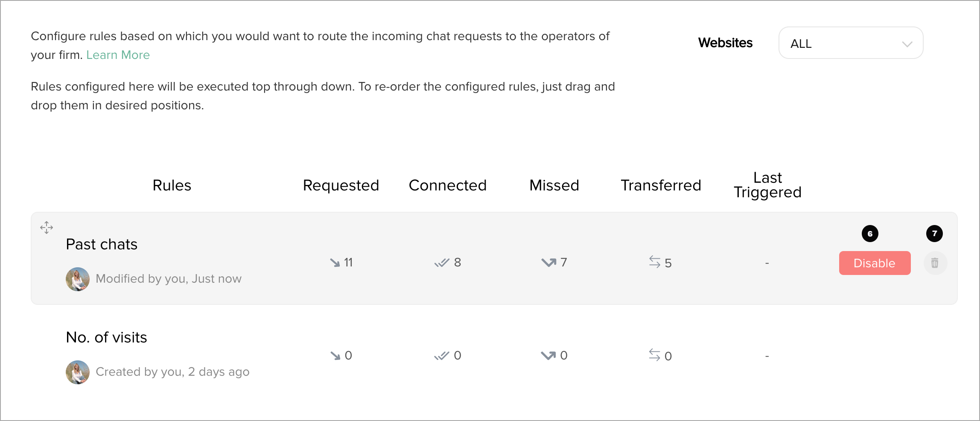Click the Requested column header

tap(341, 185)
